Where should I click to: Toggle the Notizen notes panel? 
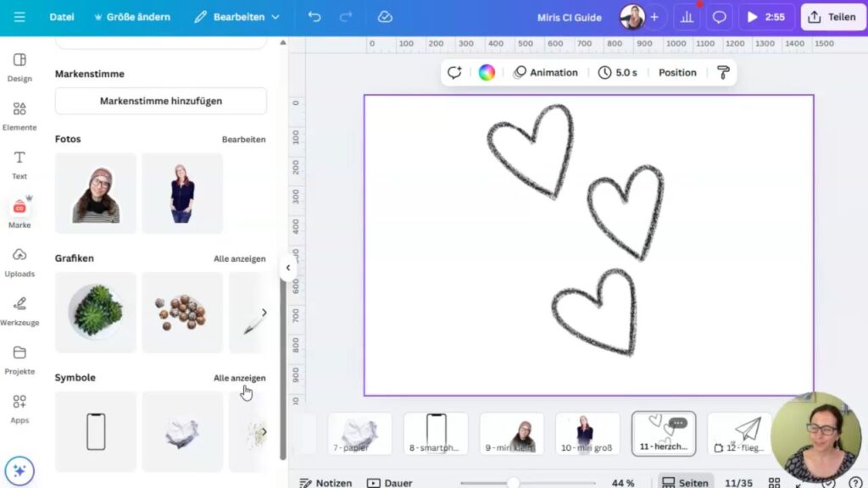325,483
